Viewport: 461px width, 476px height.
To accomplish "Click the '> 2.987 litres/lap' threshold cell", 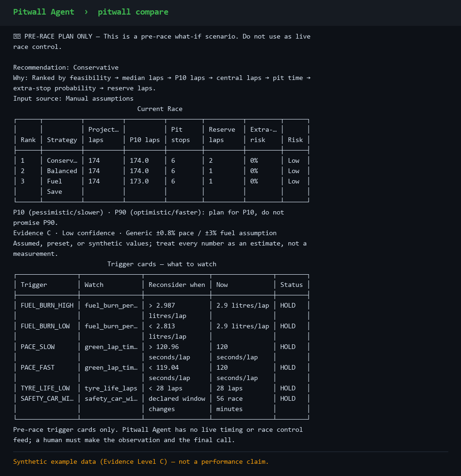I will pyautogui.click(x=167, y=310).
